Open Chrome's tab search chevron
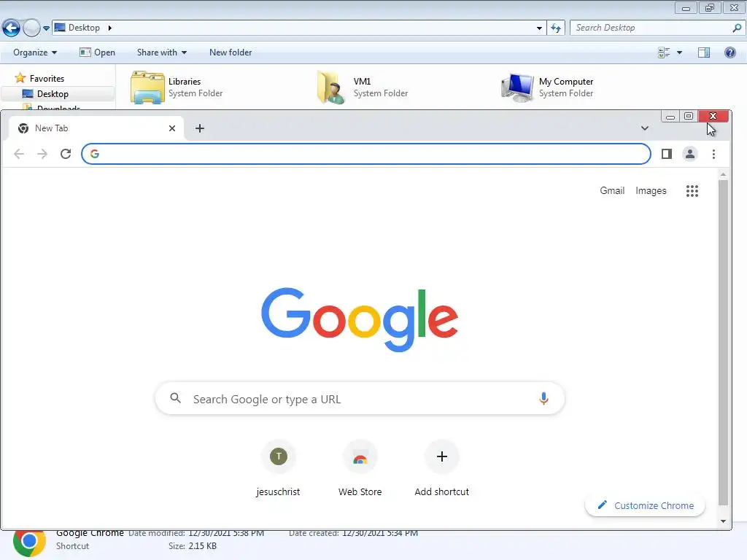Viewport: 747px width, 560px height. pos(645,128)
